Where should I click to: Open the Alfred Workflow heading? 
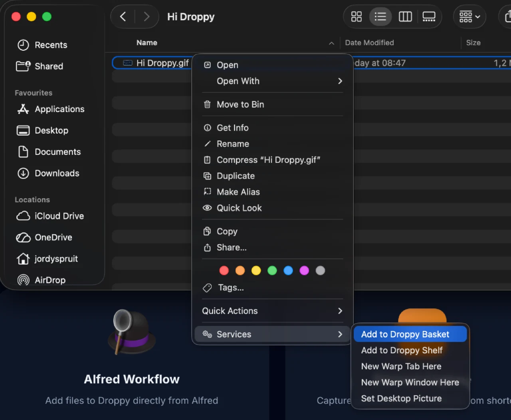132,379
